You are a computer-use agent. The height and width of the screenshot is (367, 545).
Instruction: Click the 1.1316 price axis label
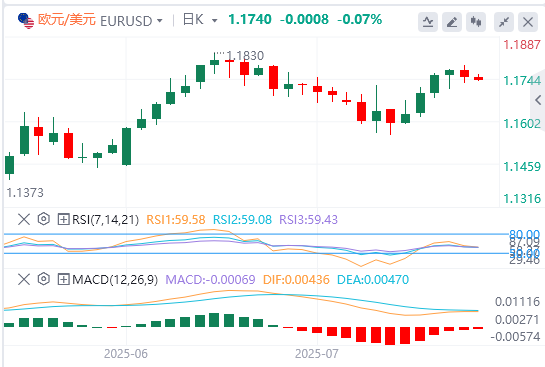(522, 199)
